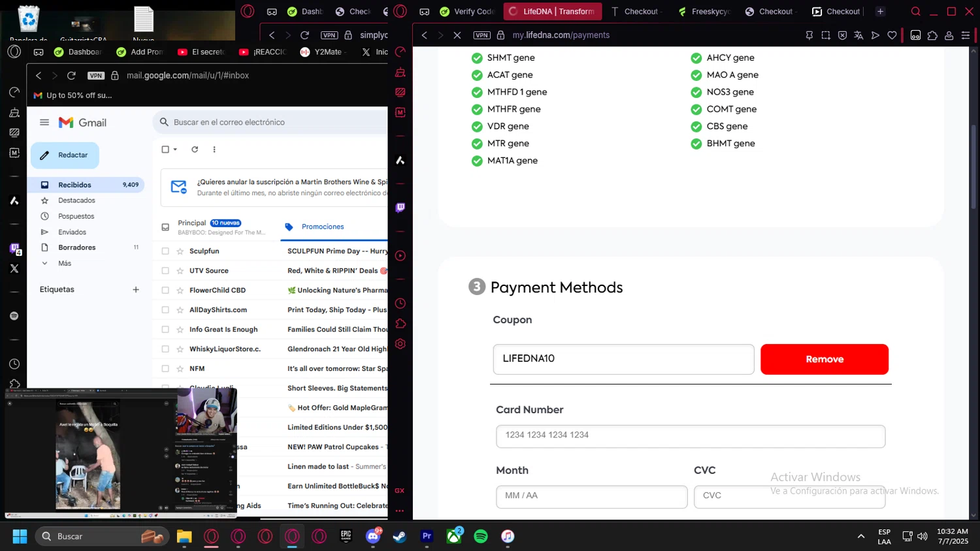Viewport: 980px width, 551px height.
Task: Switch to the Freeskycyc tab
Action: coord(704,11)
